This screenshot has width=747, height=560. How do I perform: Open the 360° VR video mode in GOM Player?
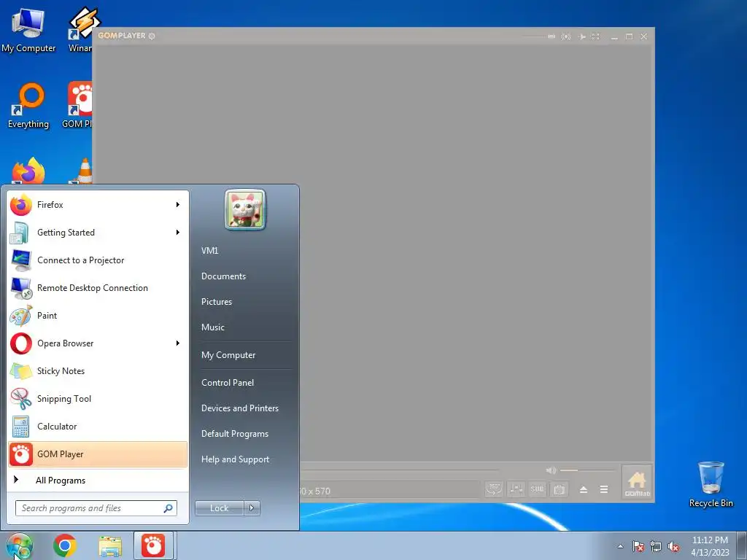494,489
